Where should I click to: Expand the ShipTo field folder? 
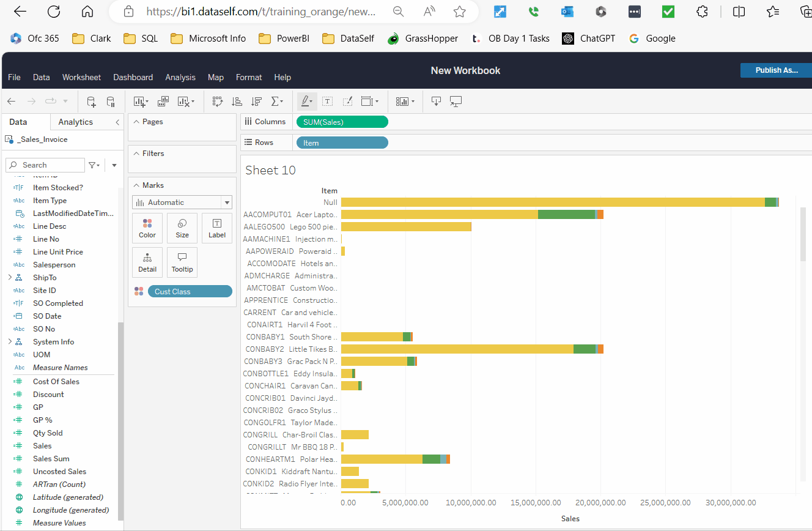[10, 278]
